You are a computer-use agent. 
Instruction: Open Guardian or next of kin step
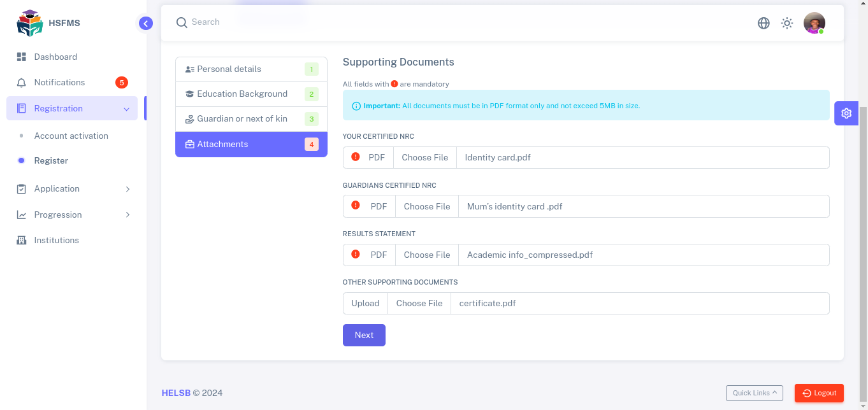click(x=251, y=118)
